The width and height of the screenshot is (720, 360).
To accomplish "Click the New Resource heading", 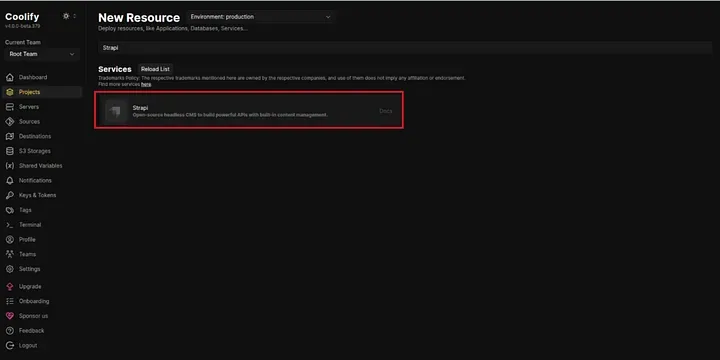I will [x=139, y=18].
